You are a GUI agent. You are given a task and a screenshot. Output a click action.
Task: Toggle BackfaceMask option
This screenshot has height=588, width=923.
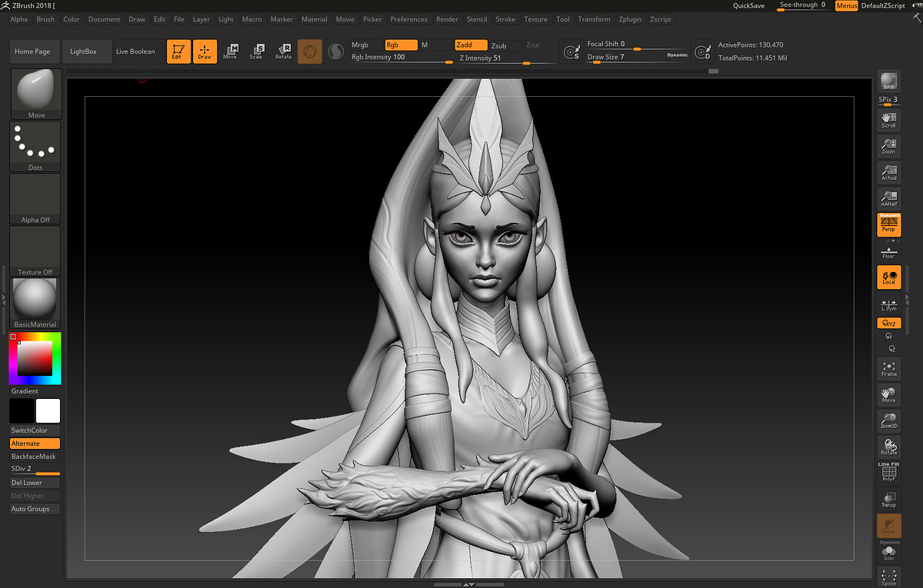point(35,457)
